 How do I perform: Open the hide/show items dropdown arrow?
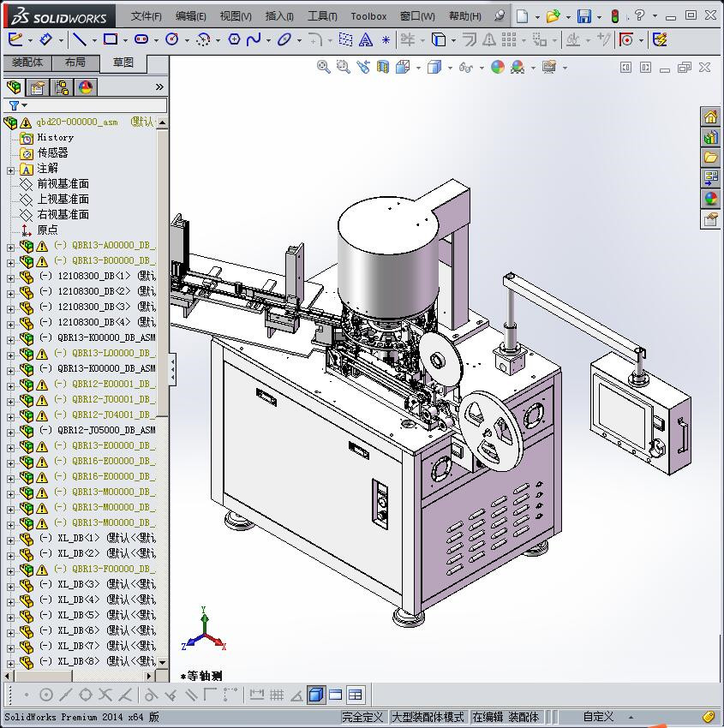(x=482, y=68)
